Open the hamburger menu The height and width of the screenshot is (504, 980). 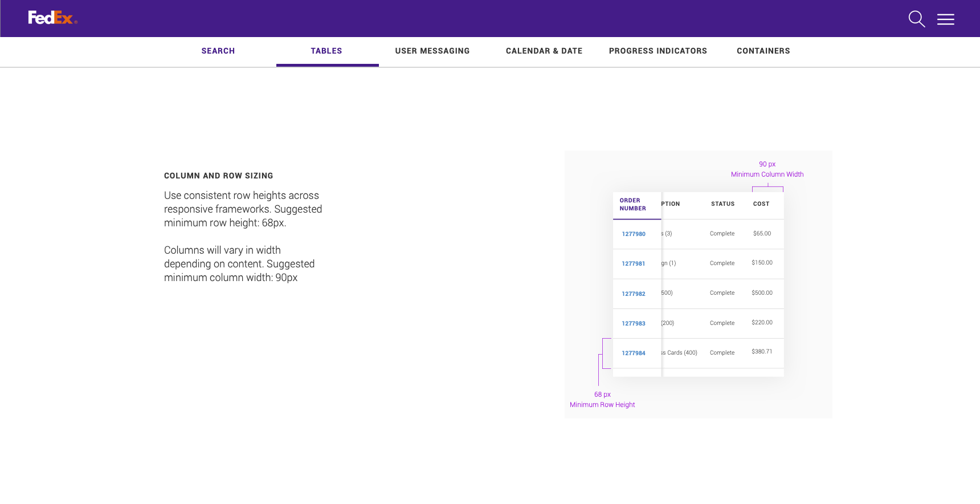pos(946,19)
